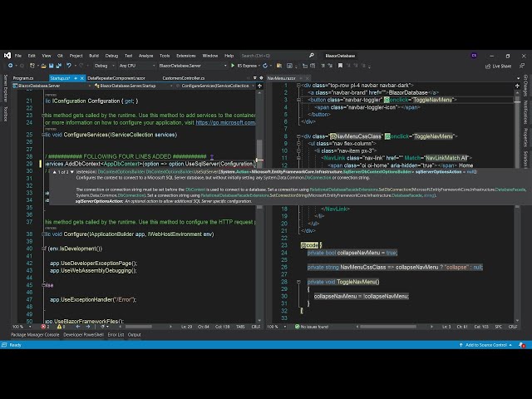
Task: Open the File menu
Action: 18,56
